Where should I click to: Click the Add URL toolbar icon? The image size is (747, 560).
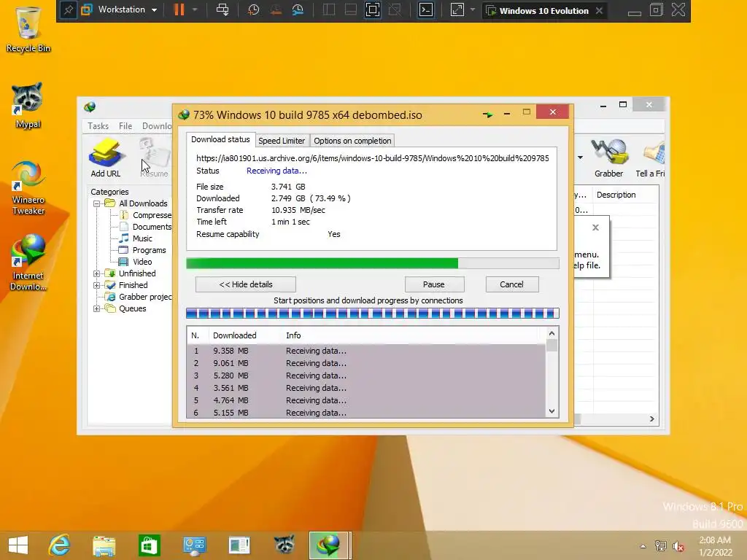[x=106, y=157]
